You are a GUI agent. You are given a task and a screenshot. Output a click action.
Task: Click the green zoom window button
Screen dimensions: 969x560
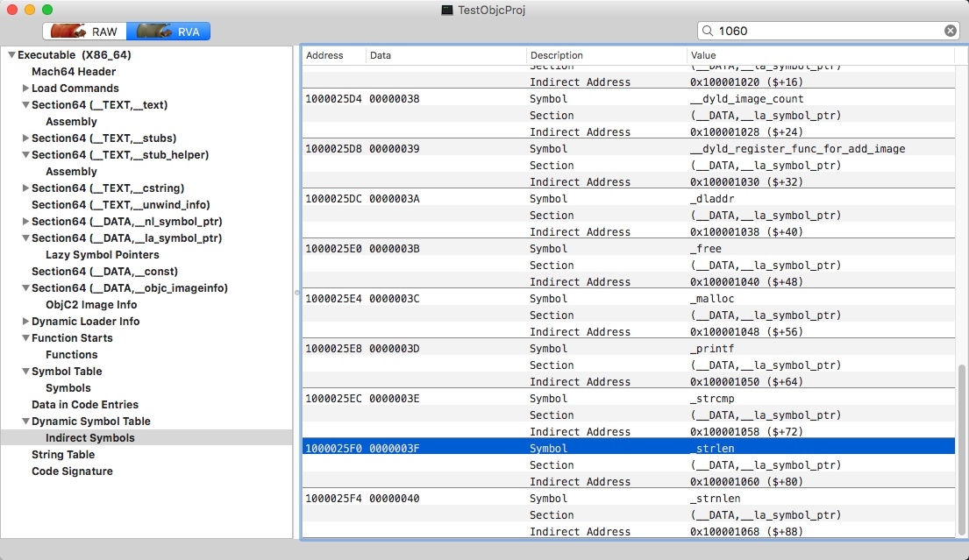47,10
